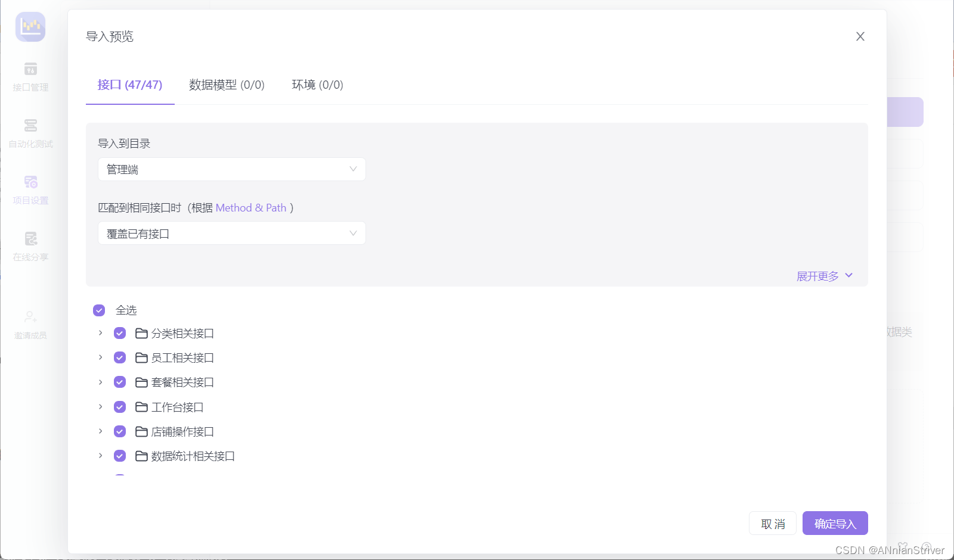
Task: Uncheck 员工相关接口 checkbox
Action: (120, 357)
